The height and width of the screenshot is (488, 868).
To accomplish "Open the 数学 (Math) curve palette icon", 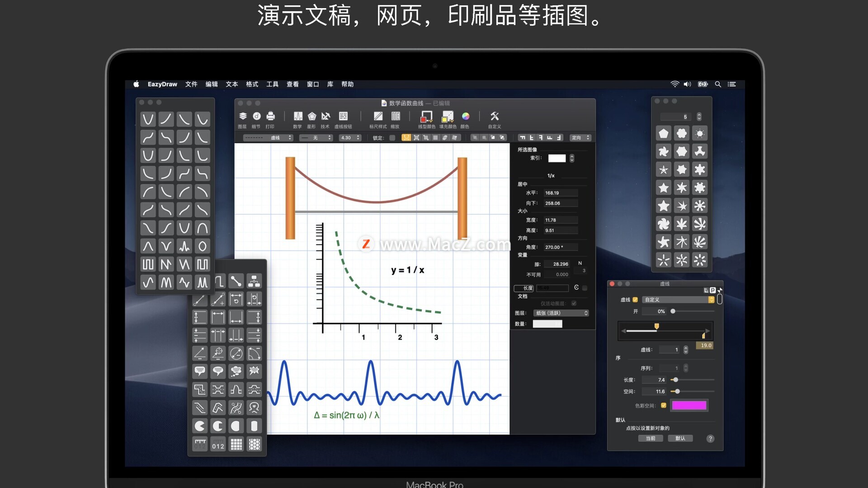I will [297, 117].
